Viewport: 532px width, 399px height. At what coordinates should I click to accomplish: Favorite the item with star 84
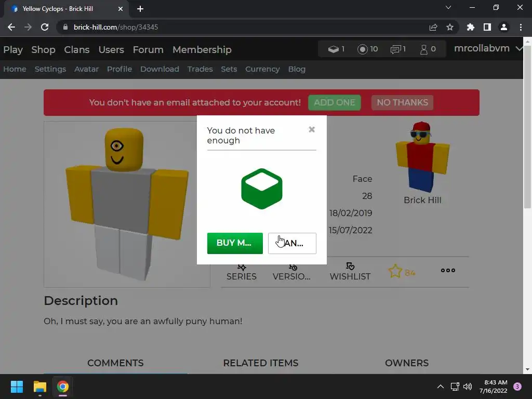[402, 272]
